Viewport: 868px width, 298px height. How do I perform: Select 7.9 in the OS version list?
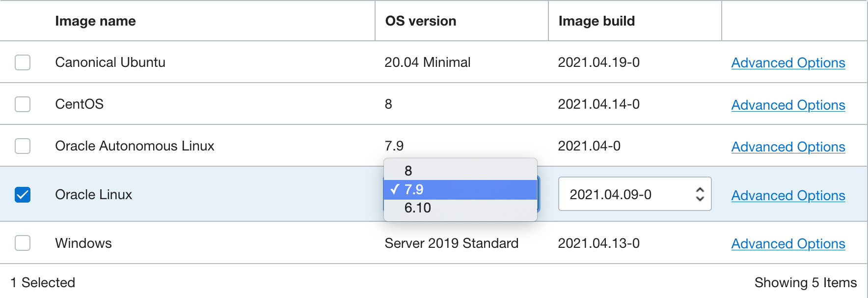click(414, 189)
